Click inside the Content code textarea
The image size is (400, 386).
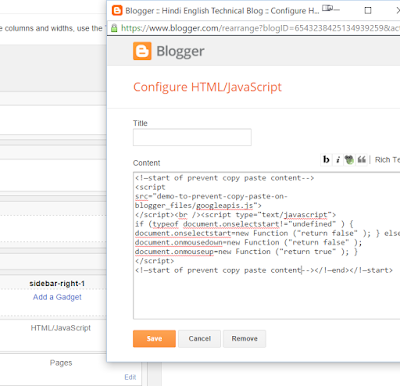click(267, 246)
